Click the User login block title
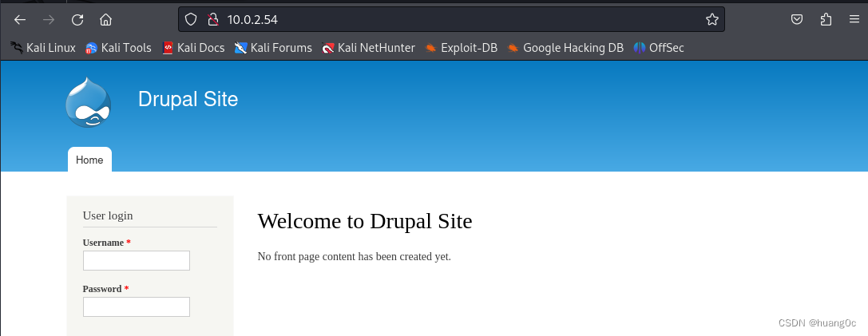868x336 pixels. (108, 215)
